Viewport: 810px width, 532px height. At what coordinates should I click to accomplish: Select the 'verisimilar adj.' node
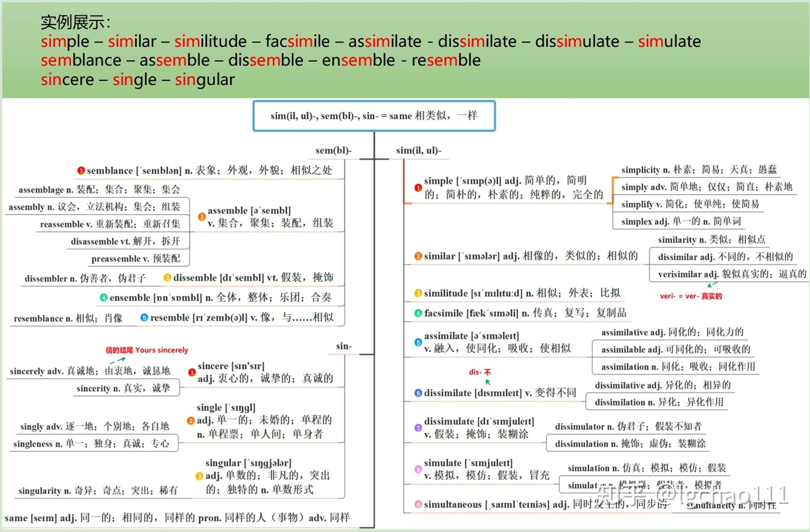click(x=732, y=274)
